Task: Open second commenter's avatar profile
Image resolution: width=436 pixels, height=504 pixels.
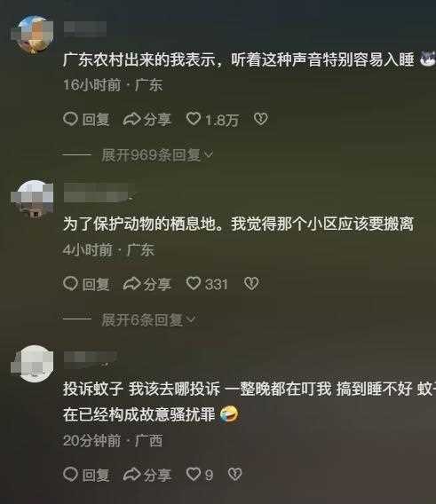Action: point(34,200)
